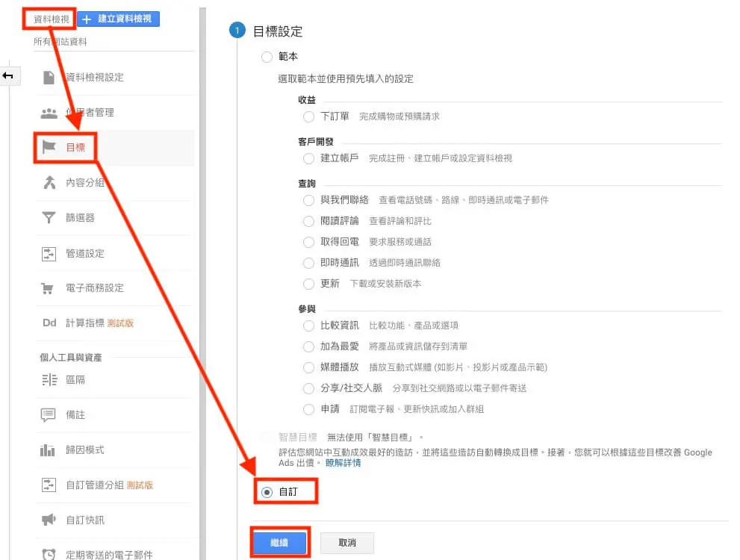
Task: Click the Dd icon for 計算指標
Action: [x=49, y=323]
